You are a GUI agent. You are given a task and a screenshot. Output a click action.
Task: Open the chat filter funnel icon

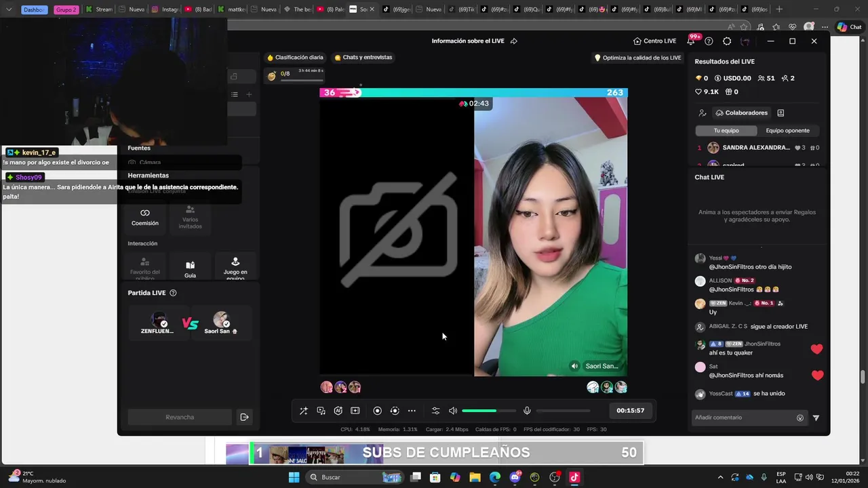816,418
